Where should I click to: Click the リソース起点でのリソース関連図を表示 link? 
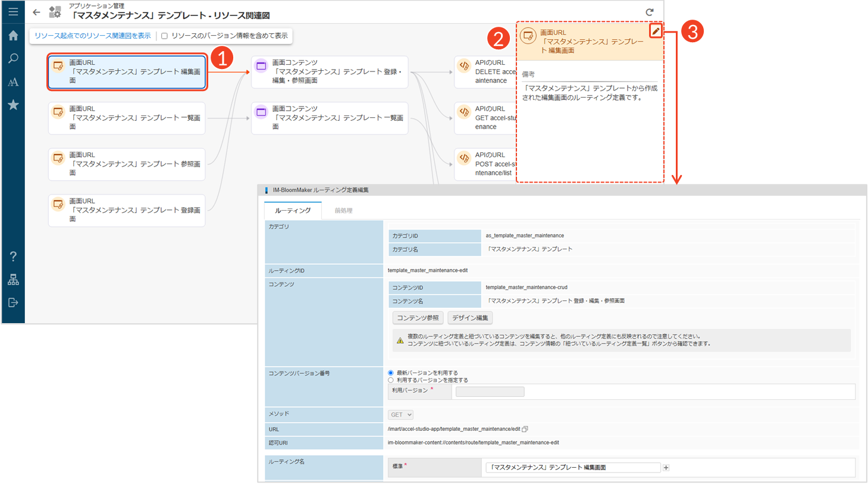(x=92, y=36)
